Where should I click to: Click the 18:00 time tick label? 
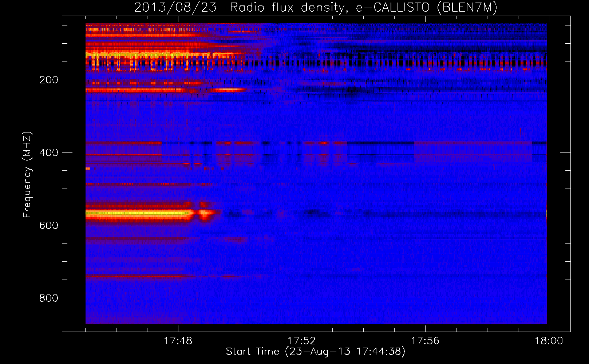pyautogui.click(x=549, y=341)
